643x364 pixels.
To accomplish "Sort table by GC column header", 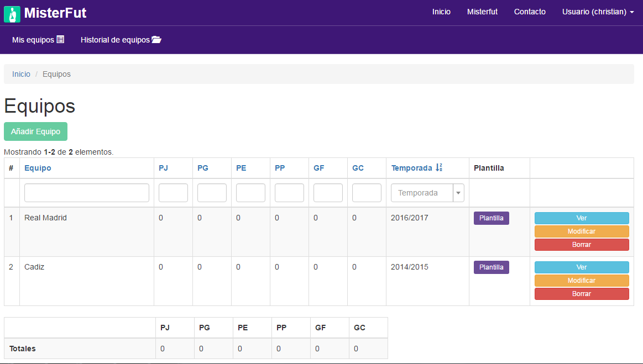I will pos(358,168).
